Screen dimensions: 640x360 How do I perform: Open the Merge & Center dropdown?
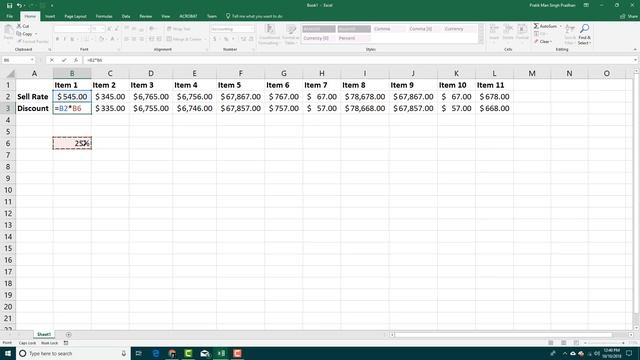(x=205, y=39)
